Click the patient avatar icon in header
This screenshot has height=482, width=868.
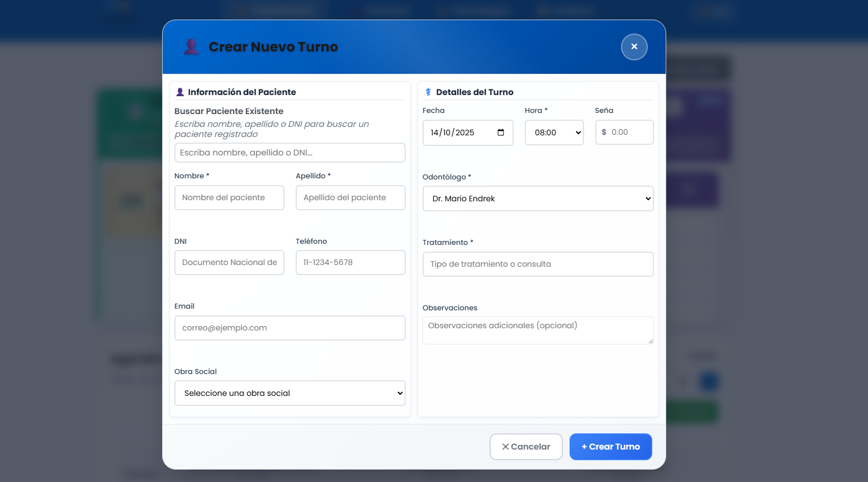pos(191,47)
